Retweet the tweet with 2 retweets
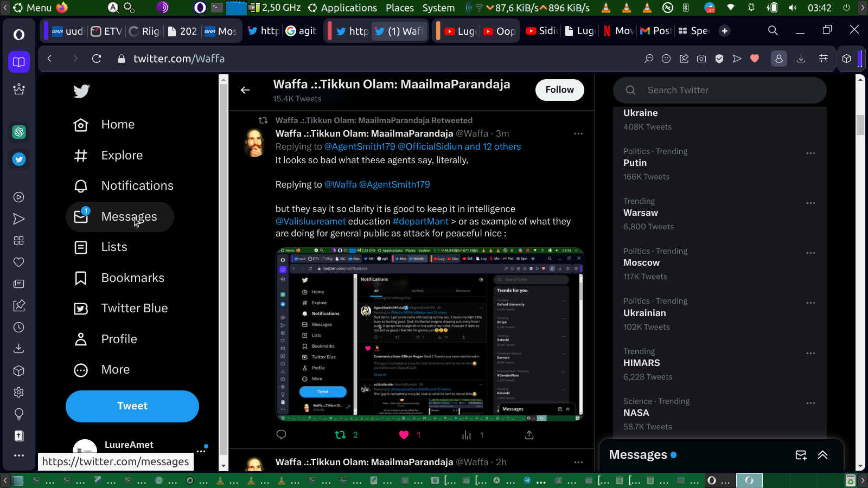The width and height of the screenshot is (868, 488). tap(341, 435)
